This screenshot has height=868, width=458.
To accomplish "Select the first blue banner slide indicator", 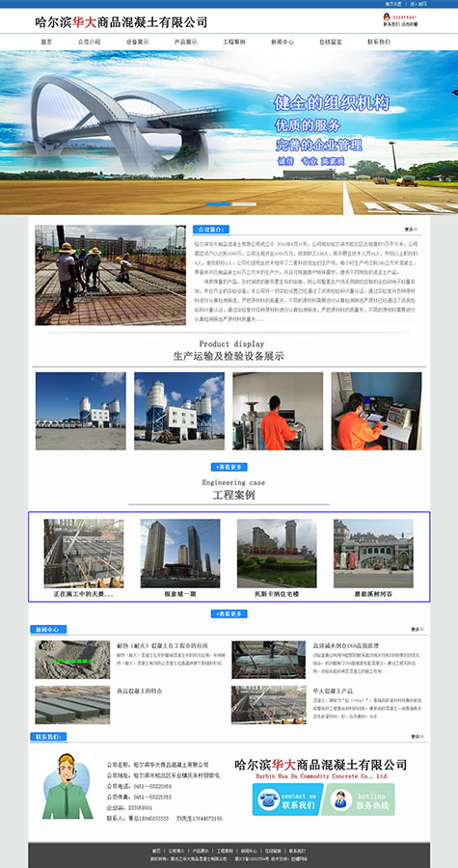I will click(219, 204).
